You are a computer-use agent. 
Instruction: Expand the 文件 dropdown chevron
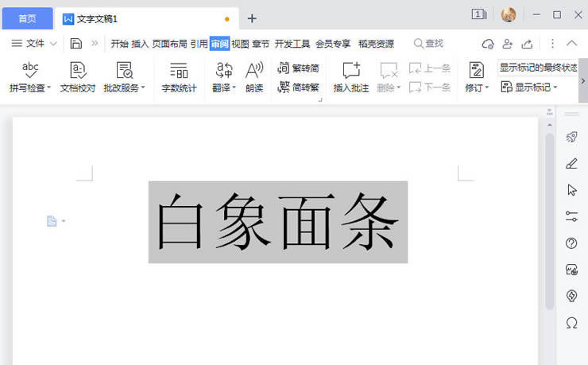tap(53, 44)
